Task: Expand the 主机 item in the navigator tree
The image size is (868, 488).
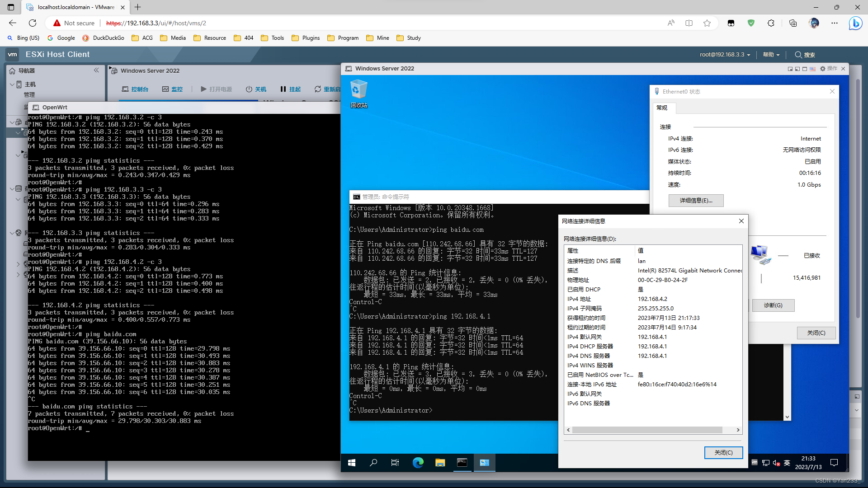Action: tap(12, 84)
